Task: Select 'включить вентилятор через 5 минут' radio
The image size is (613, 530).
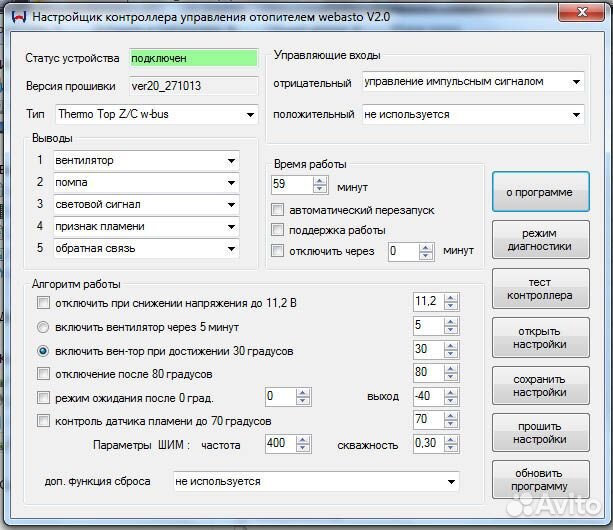Action: coord(43,327)
